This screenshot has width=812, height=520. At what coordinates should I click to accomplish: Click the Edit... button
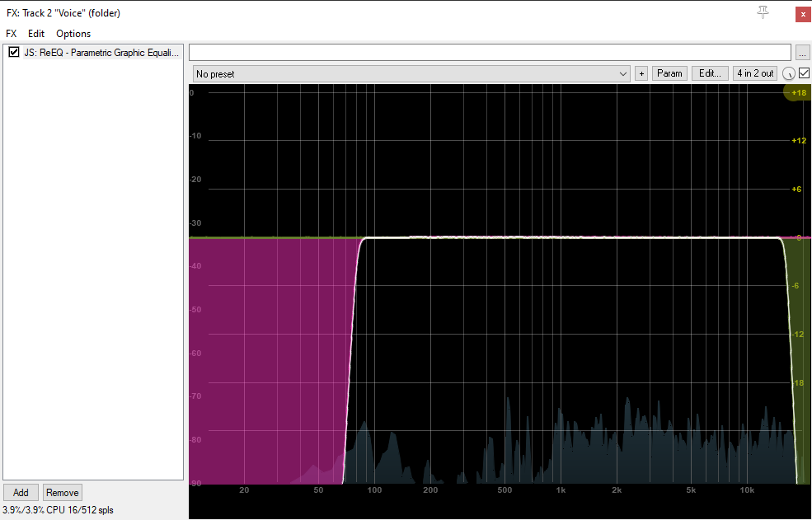coord(710,73)
